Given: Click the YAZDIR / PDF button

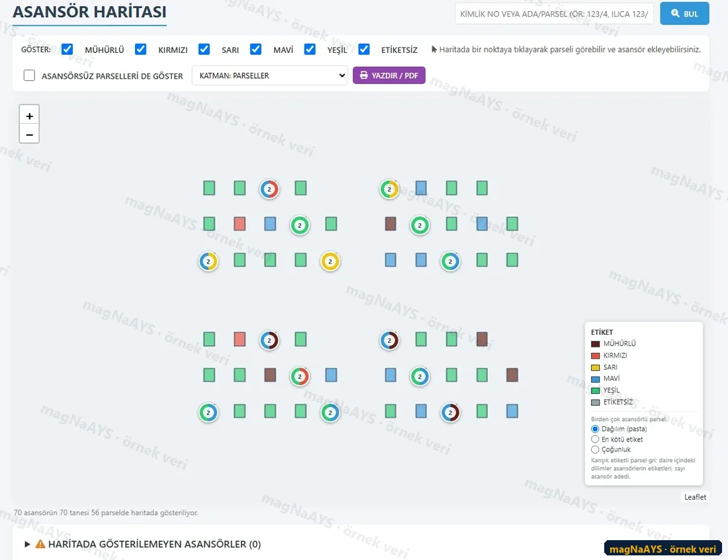Looking at the screenshot, I should 389,75.
